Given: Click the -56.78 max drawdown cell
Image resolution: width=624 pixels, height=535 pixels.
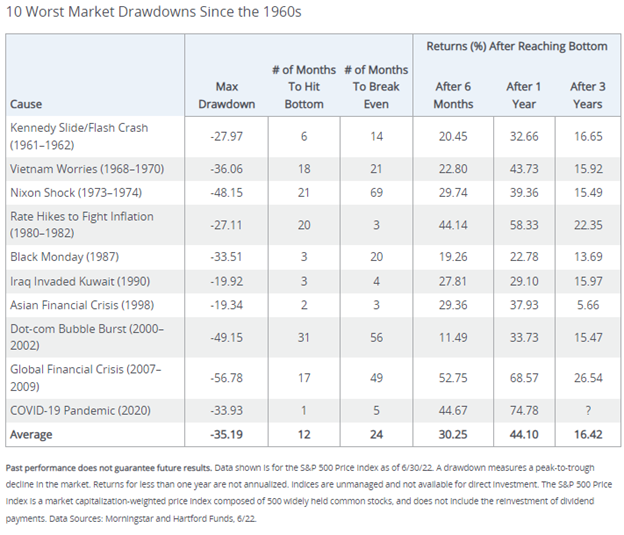Looking at the screenshot, I should [226, 378].
